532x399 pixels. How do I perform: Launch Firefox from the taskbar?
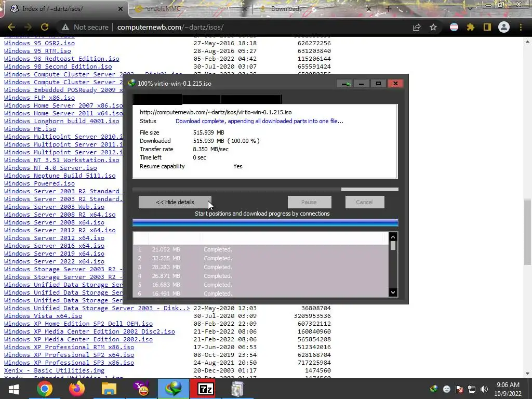(77, 389)
